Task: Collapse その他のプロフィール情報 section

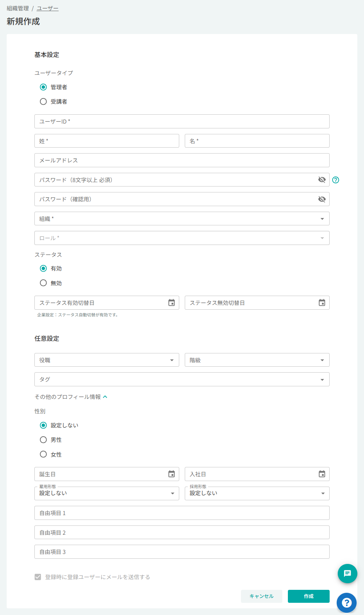Action: point(71,397)
